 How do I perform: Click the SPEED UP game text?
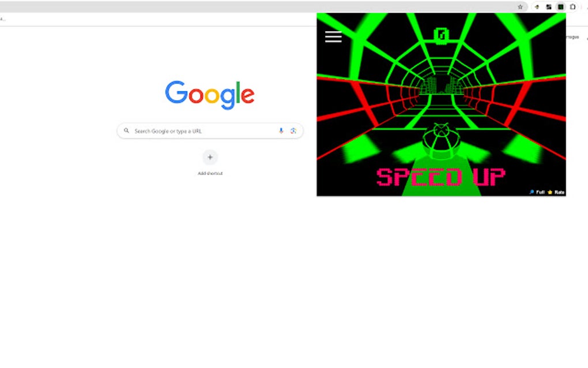[441, 177]
